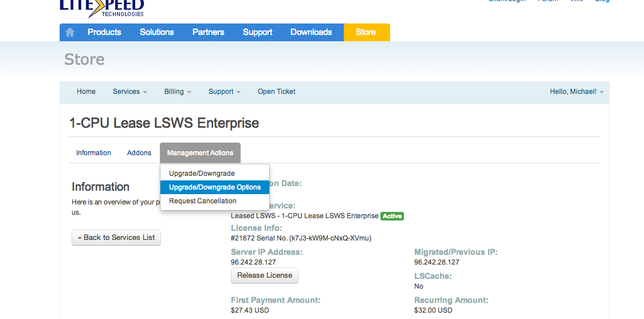Viewport: 644px width, 319px height.
Task: Switch to the yellow Store tab
Action: [367, 33]
